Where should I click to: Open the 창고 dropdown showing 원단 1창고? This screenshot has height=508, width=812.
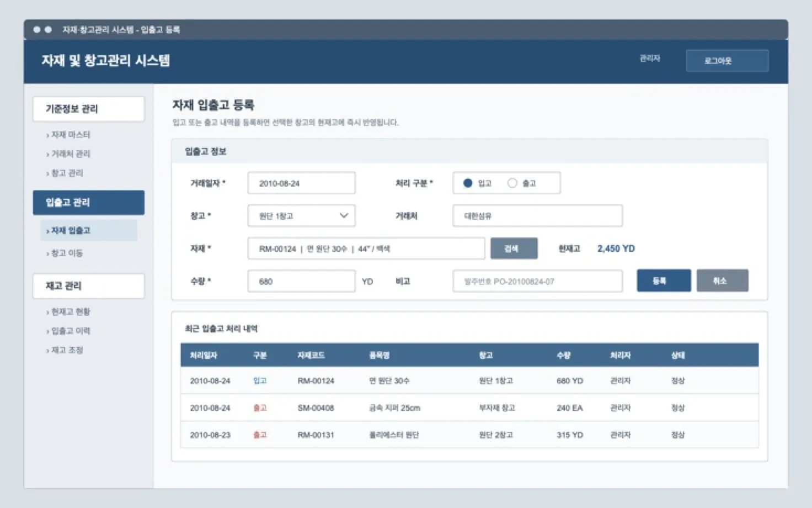302,216
